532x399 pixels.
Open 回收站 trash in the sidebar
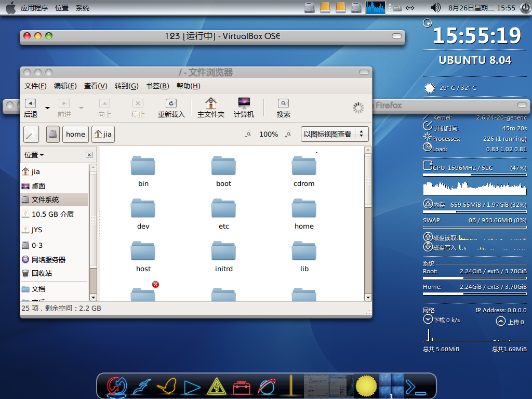coord(54,273)
